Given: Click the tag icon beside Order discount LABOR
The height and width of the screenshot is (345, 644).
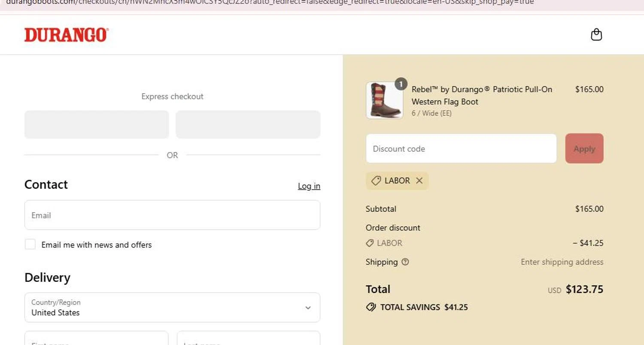Looking at the screenshot, I should [370, 243].
